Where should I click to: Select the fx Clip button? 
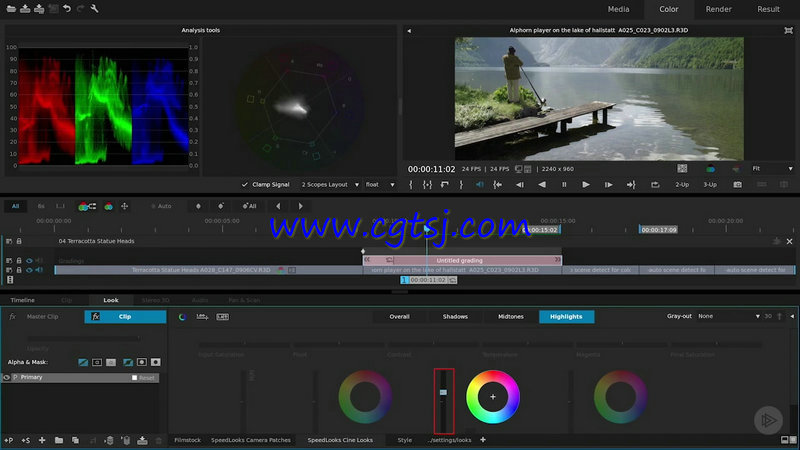[125, 317]
